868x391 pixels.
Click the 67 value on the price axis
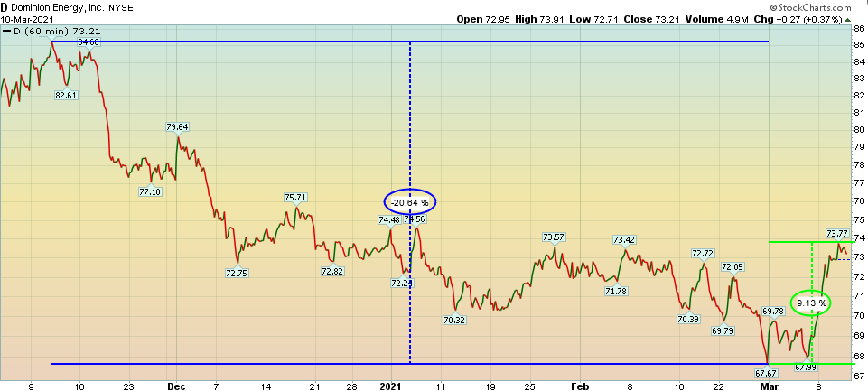click(x=861, y=377)
